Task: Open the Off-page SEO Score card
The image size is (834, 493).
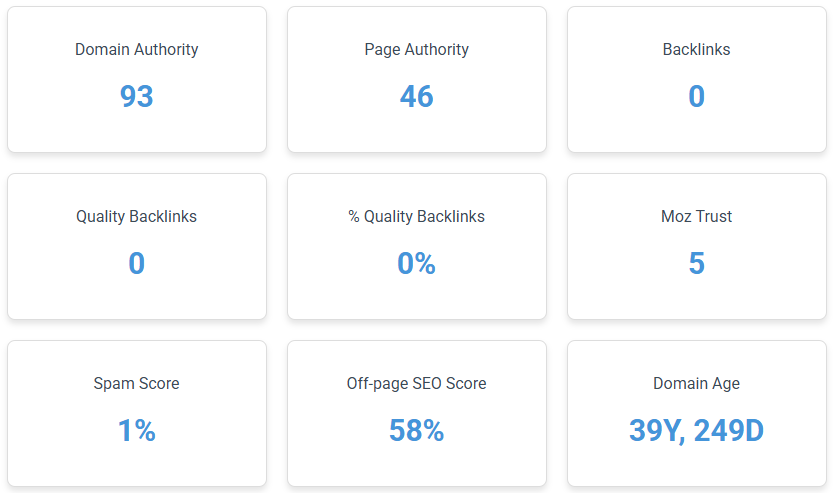Action: point(416,413)
